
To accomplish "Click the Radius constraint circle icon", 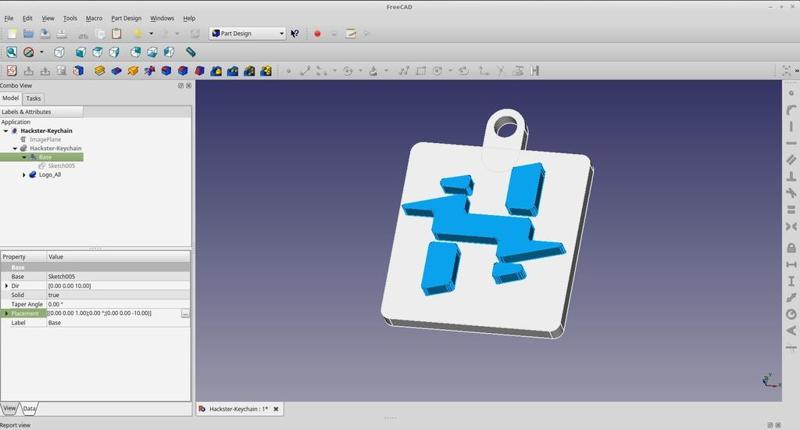I will click(791, 314).
